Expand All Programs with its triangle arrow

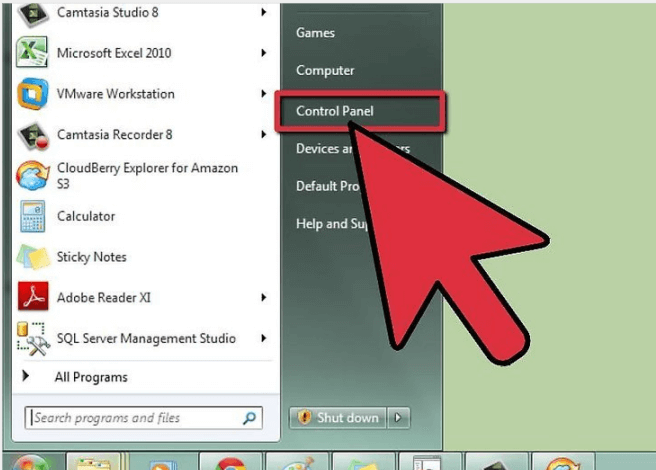(26, 376)
